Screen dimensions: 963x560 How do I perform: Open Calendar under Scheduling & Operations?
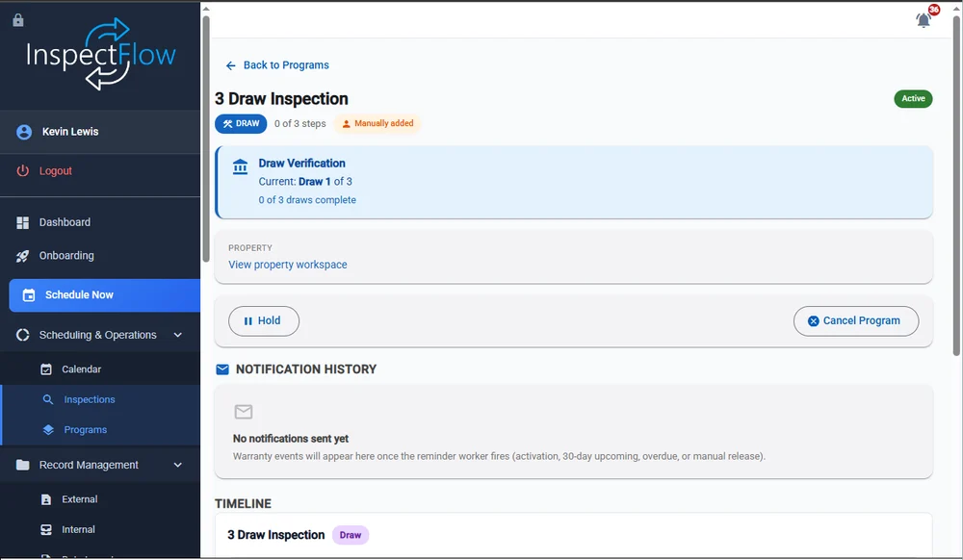coord(100,369)
